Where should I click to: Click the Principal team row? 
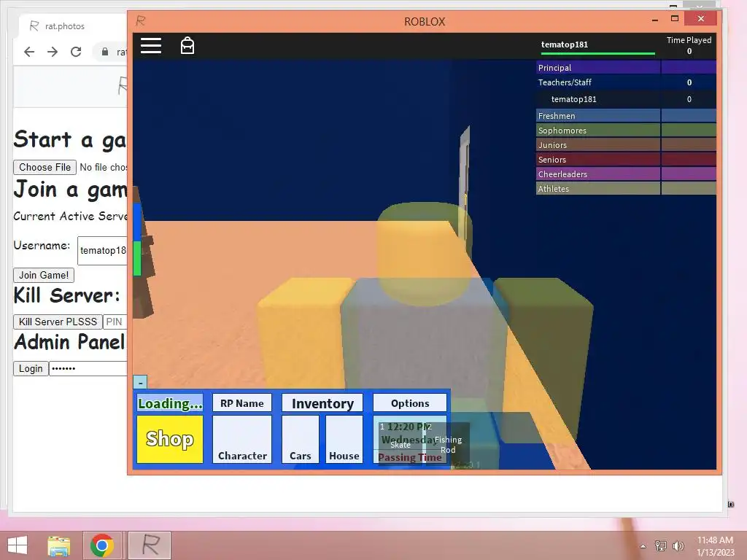[626, 68]
